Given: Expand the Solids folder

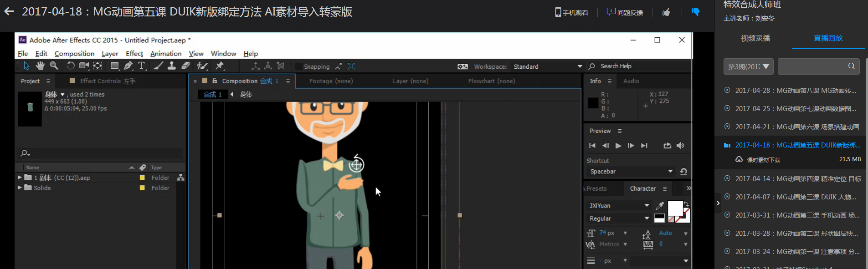Looking at the screenshot, I should 20,188.
